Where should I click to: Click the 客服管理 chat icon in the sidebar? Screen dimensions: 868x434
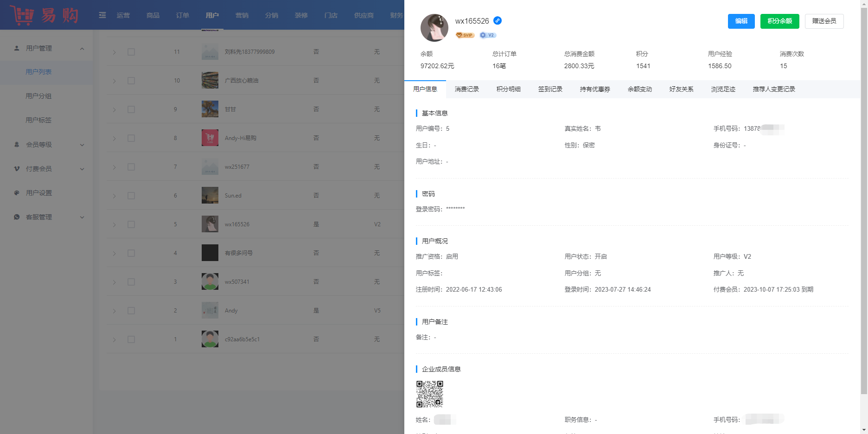[x=17, y=217]
